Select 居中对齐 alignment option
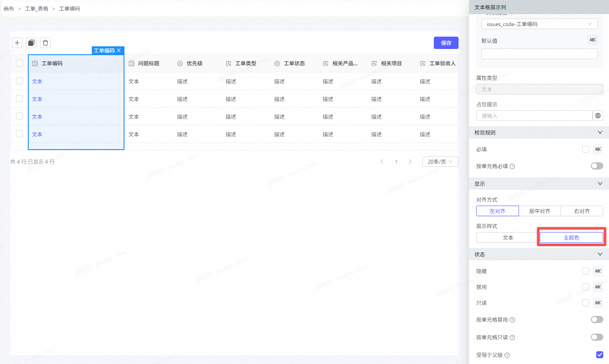 (x=539, y=211)
